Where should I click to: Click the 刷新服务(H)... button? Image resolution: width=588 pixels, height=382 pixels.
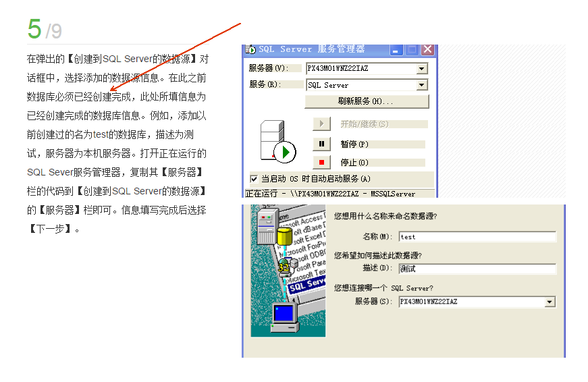tap(367, 101)
